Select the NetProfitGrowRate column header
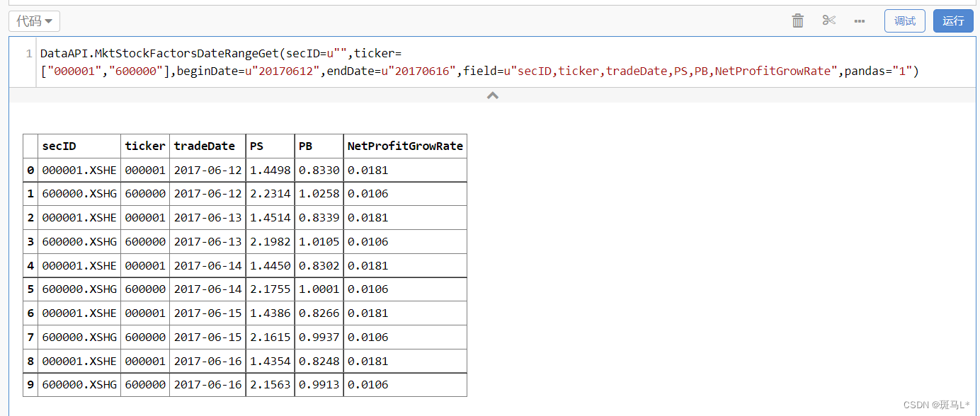 (x=405, y=146)
